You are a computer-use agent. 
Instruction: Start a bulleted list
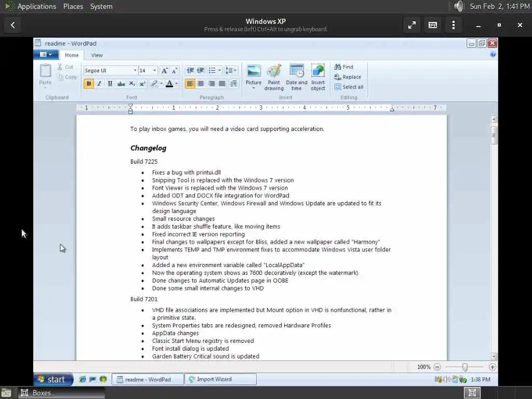click(x=212, y=71)
